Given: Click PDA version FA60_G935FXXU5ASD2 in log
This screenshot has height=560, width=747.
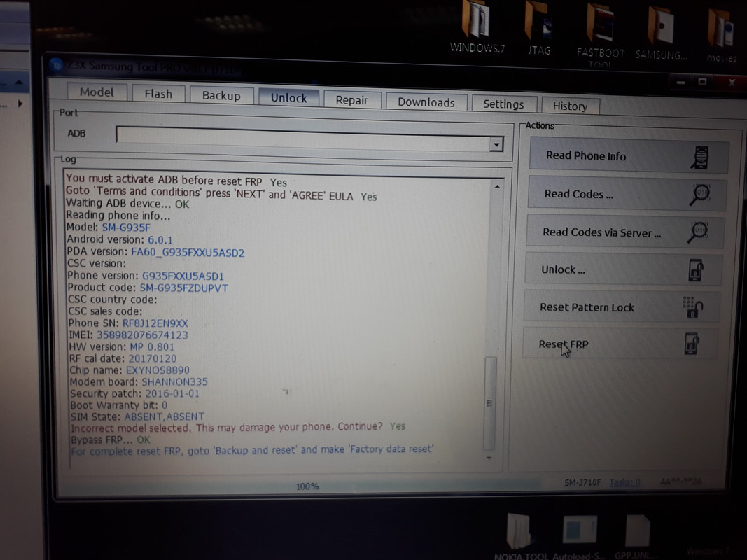Looking at the screenshot, I should point(187,253).
